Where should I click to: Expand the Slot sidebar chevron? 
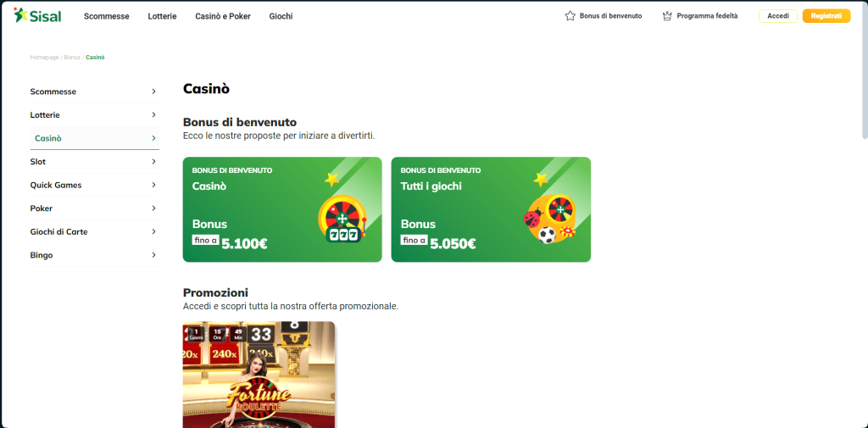153,162
